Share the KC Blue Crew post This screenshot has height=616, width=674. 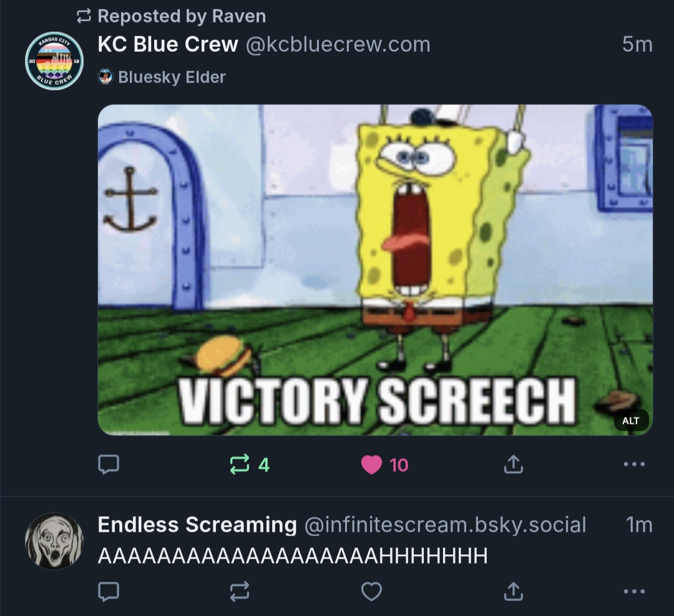(x=513, y=464)
